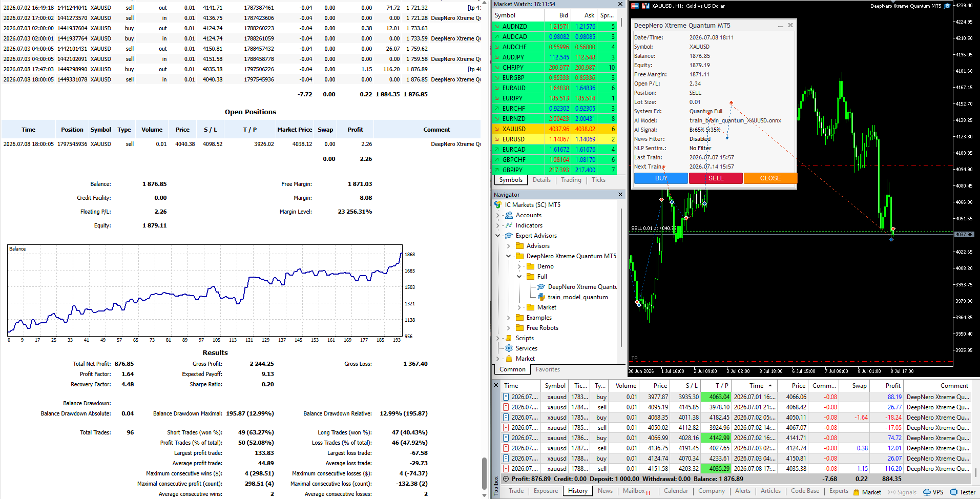Click the sell deal icon of the 4095.19 history row
Image resolution: width=980 pixels, height=499 pixels.
click(x=506, y=407)
